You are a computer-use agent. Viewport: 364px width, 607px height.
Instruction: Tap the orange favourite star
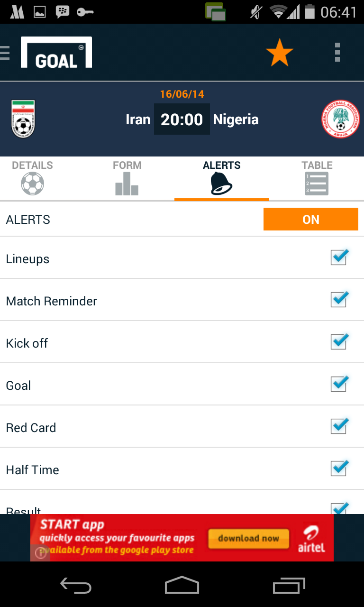point(279,53)
